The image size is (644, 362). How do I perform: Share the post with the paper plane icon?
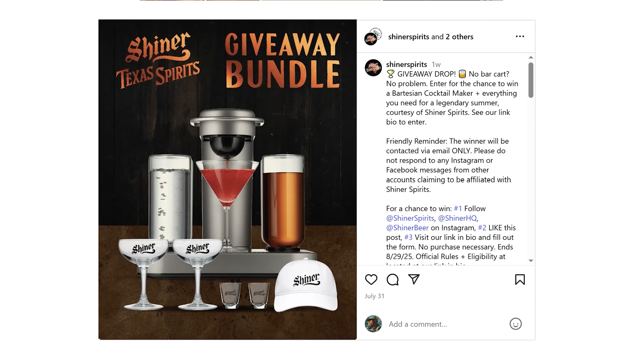pyautogui.click(x=414, y=279)
